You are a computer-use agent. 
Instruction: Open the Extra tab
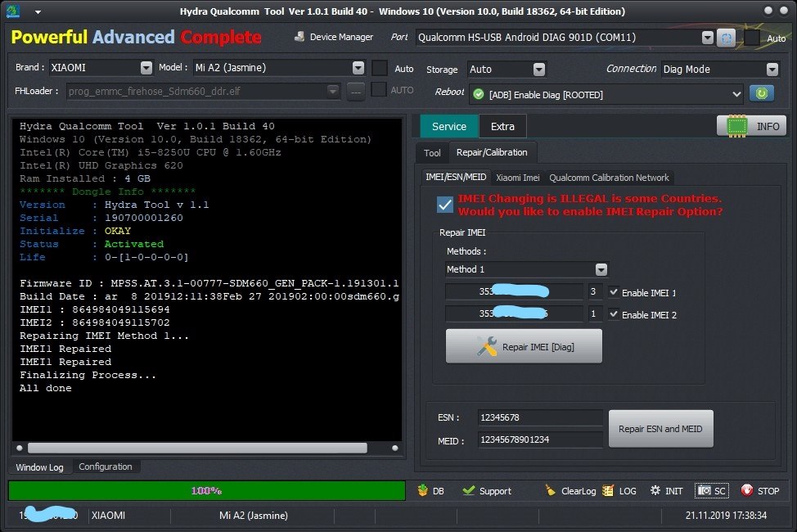[x=502, y=126]
